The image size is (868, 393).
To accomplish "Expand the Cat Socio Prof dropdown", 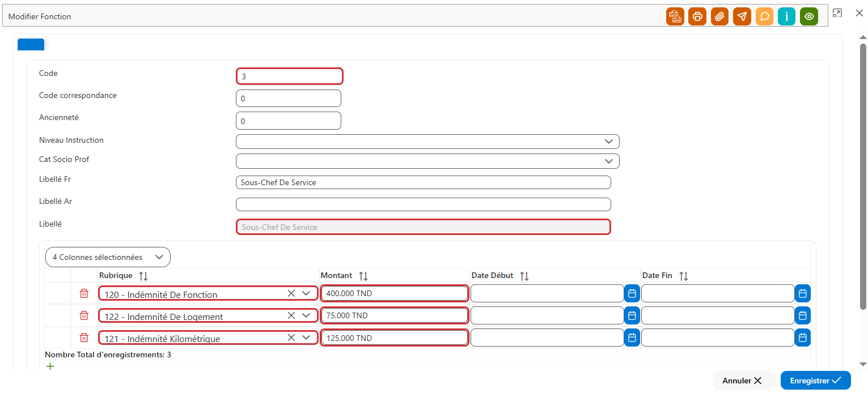I will pos(608,161).
